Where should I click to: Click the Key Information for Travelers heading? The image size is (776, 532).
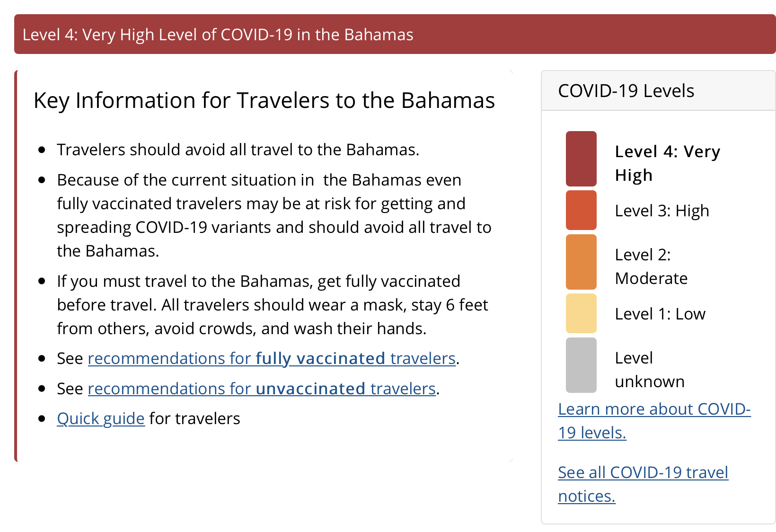click(x=264, y=100)
